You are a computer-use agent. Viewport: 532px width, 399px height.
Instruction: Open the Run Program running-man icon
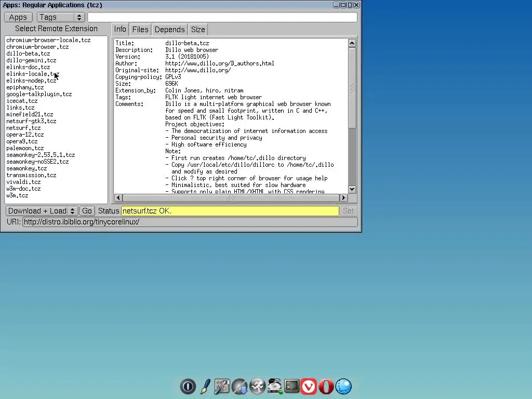tap(257, 387)
